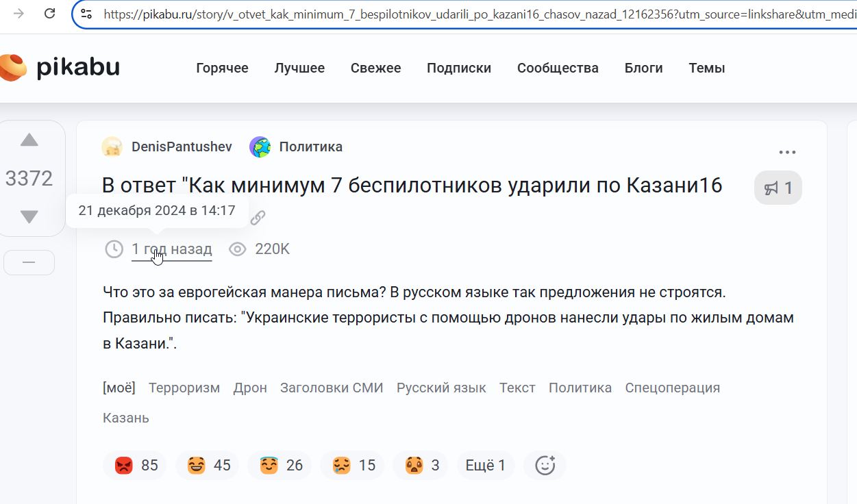Open site permissions in the address bar
The image size is (857, 504).
point(88,12)
